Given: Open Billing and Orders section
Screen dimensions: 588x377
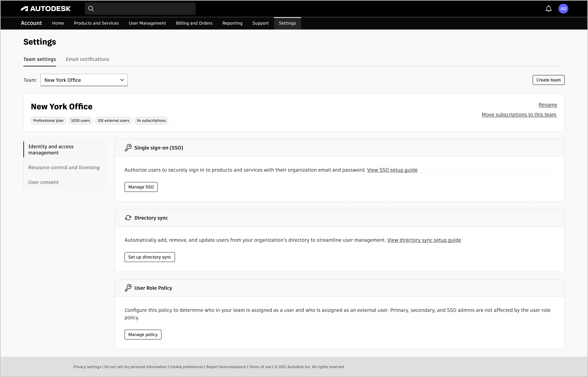Looking at the screenshot, I should [x=194, y=23].
